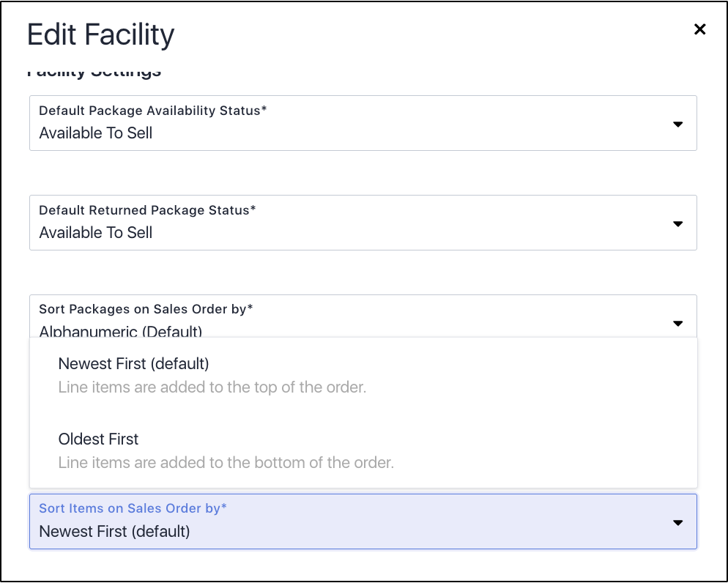The width and height of the screenshot is (728, 583).
Task: Click Sort Packages on Sales Order arrow
Action: coord(678,323)
